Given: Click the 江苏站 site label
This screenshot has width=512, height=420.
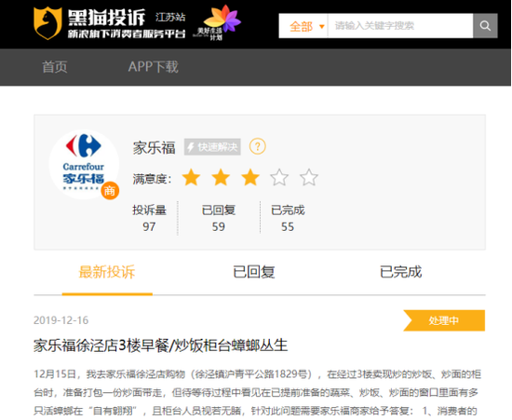Looking at the screenshot, I should pyautogui.click(x=170, y=17).
